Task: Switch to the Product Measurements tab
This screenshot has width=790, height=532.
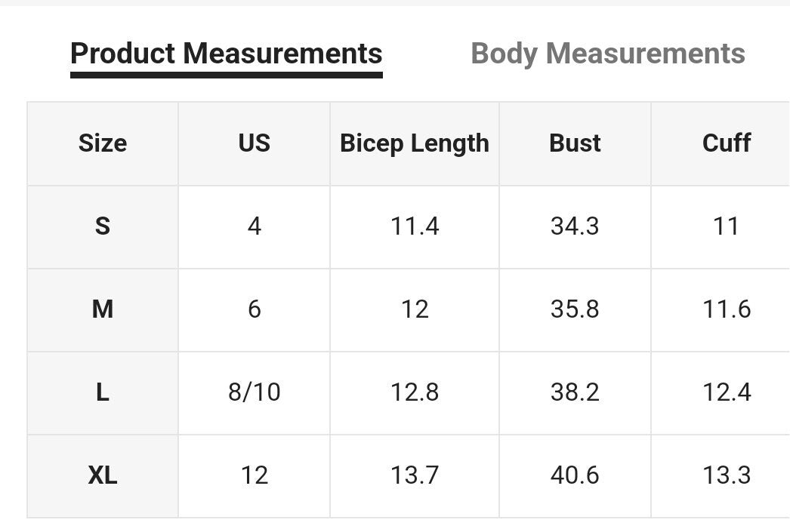Action: 226,54
